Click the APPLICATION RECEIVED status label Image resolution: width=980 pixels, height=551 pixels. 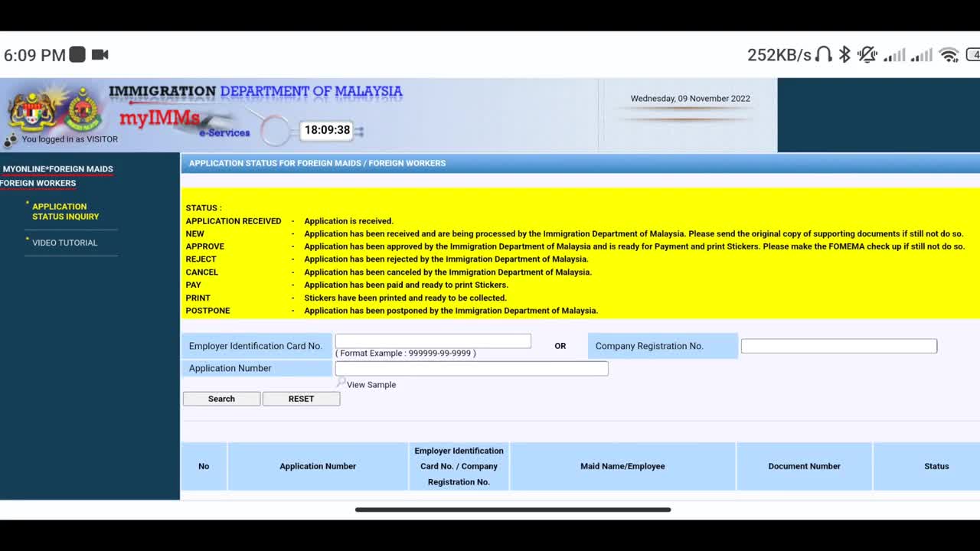[x=234, y=221]
